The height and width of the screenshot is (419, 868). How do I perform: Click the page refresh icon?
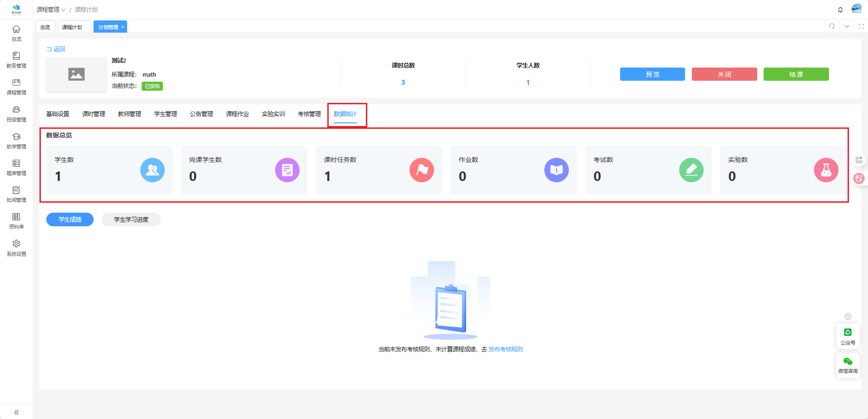point(832,26)
